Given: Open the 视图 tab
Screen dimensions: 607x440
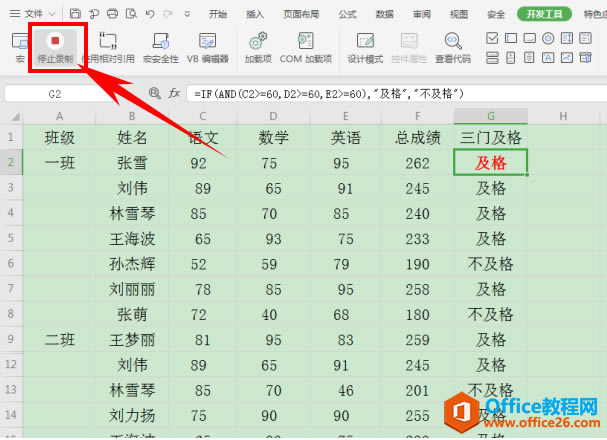Looking at the screenshot, I should coord(459,14).
